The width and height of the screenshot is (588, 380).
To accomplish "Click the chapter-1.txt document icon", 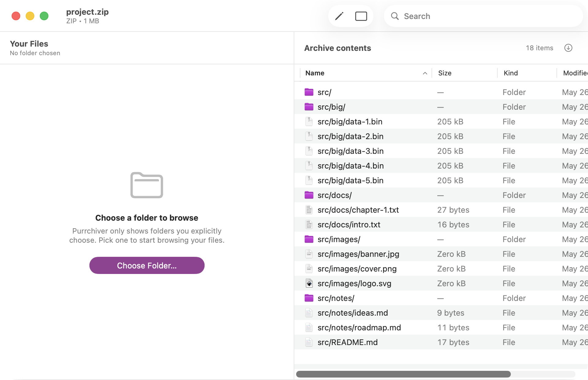I will (309, 210).
